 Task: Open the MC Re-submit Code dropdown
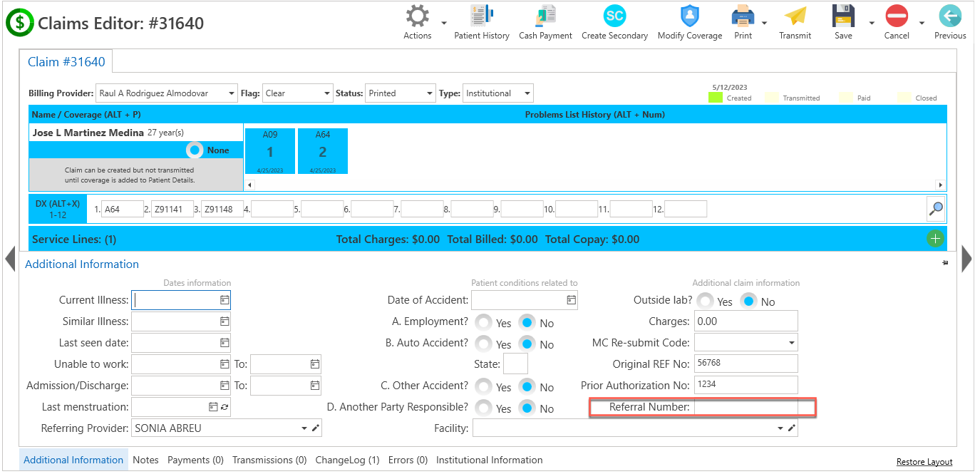tap(791, 343)
